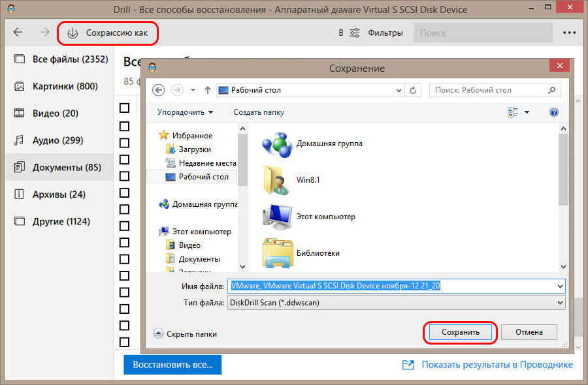Open Этот компьютер in file list
This screenshot has height=385, width=588.
pos(277,217)
